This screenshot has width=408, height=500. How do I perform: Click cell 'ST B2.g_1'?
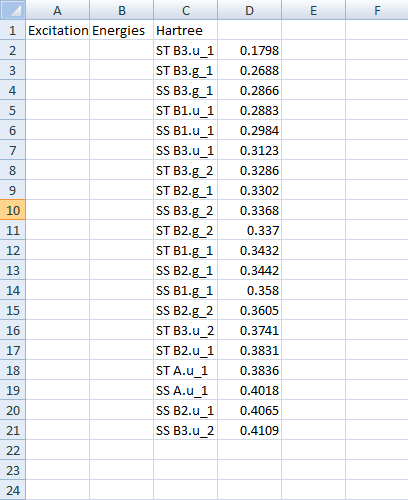tap(185, 190)
